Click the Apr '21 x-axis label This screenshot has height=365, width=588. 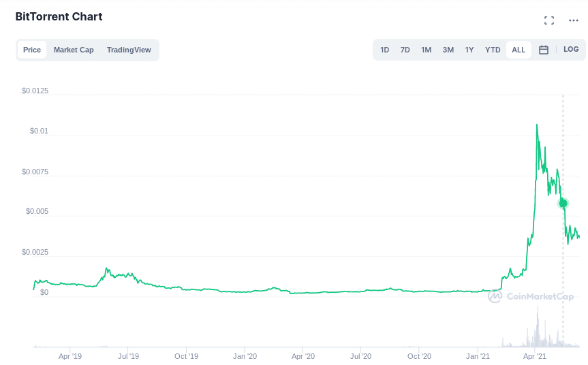click(x=535, y=356)
